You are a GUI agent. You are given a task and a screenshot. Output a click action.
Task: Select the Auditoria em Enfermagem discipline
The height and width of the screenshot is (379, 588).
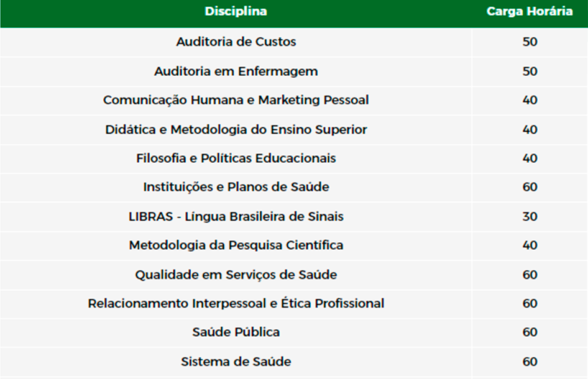[236, 71]
